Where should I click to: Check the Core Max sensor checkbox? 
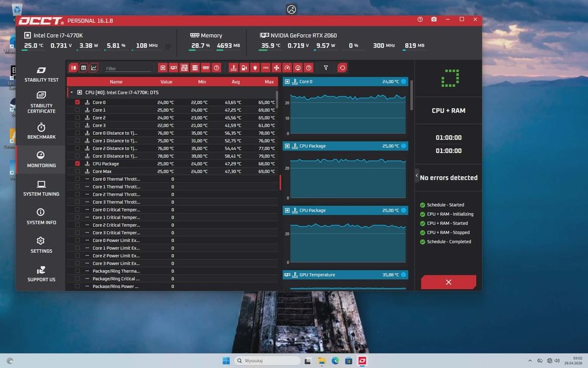pyautogui.click(x=77, y=171)
